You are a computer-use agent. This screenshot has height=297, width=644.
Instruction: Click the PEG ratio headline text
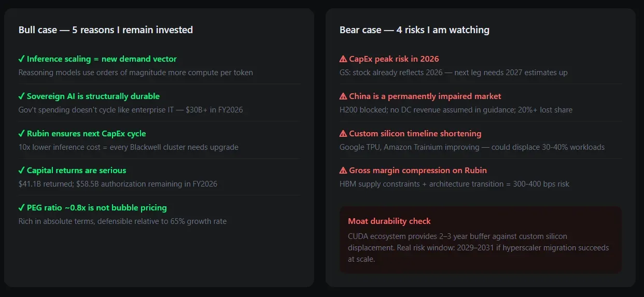[97, 208]
